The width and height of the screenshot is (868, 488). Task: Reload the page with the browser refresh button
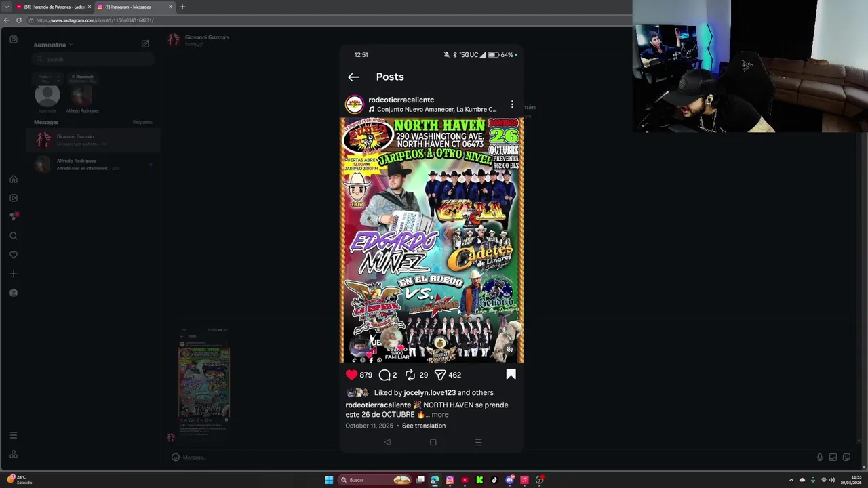[x=19, y=20]
